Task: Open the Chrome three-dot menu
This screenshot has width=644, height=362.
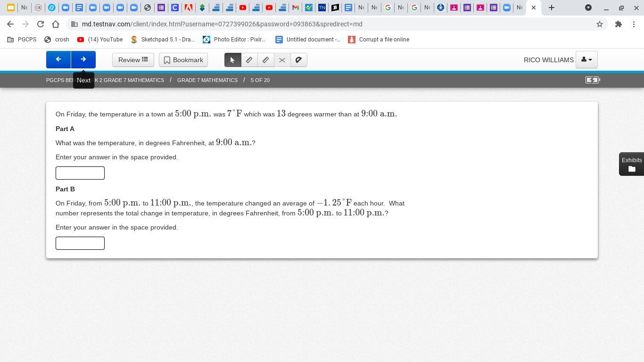Action: [x=634, y=24]
